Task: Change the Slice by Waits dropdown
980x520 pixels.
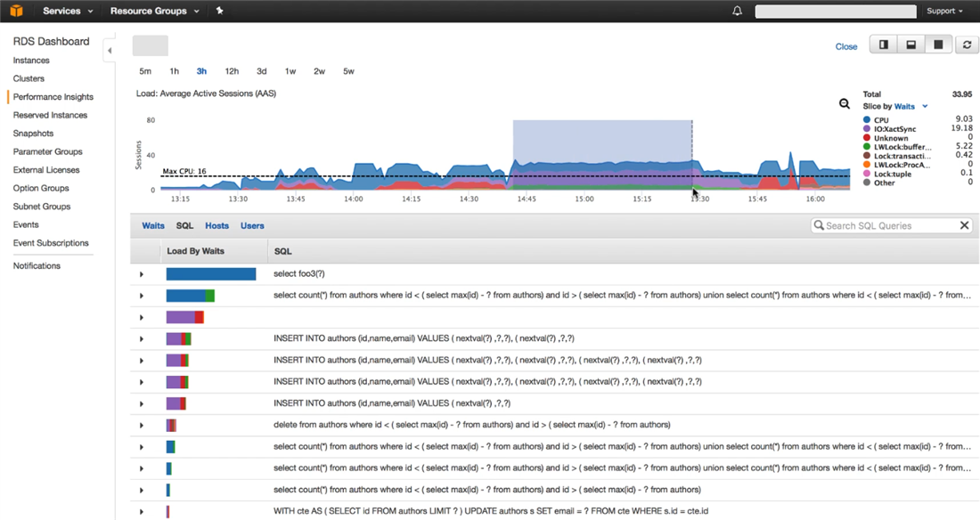Action: point(911,106)
